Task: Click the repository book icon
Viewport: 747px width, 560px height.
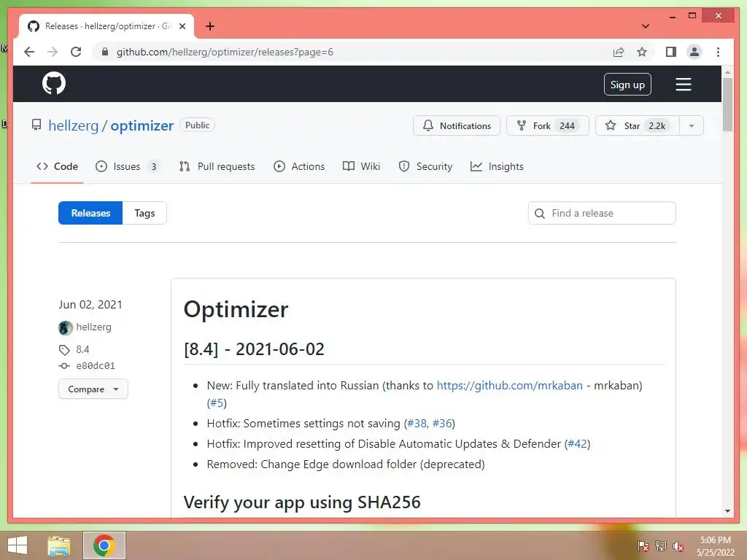Action: [x=36, y=125]
